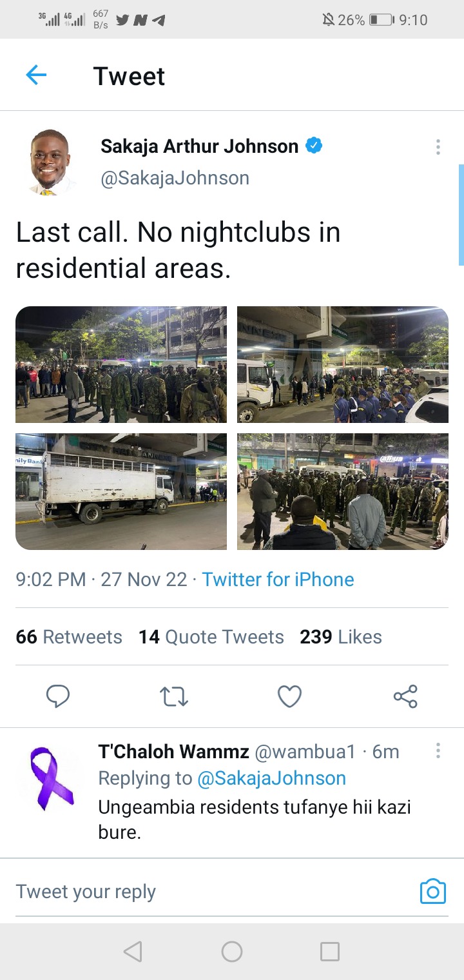The height and width of the screenshot is (980, 464).
Task: Tap the retweet arrows icon
Action: pyautogui.click(x=173, y=696)
